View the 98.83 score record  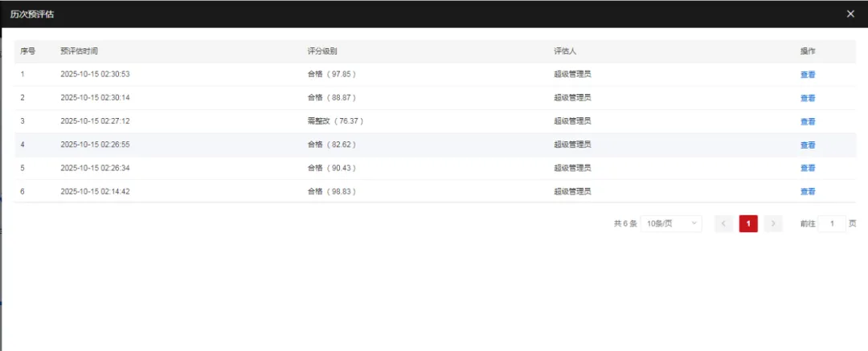[x=808, y=192]
